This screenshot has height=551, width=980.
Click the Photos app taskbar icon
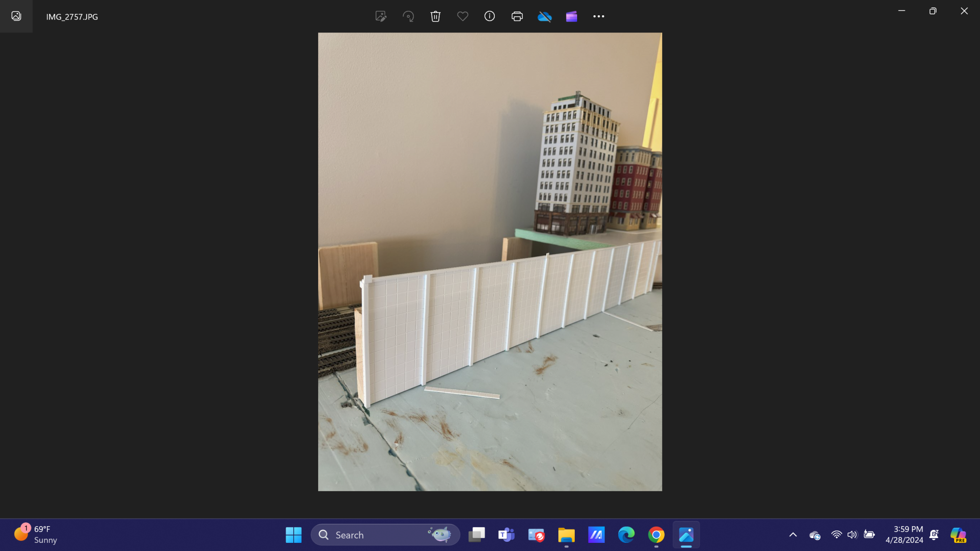point(686,535)
